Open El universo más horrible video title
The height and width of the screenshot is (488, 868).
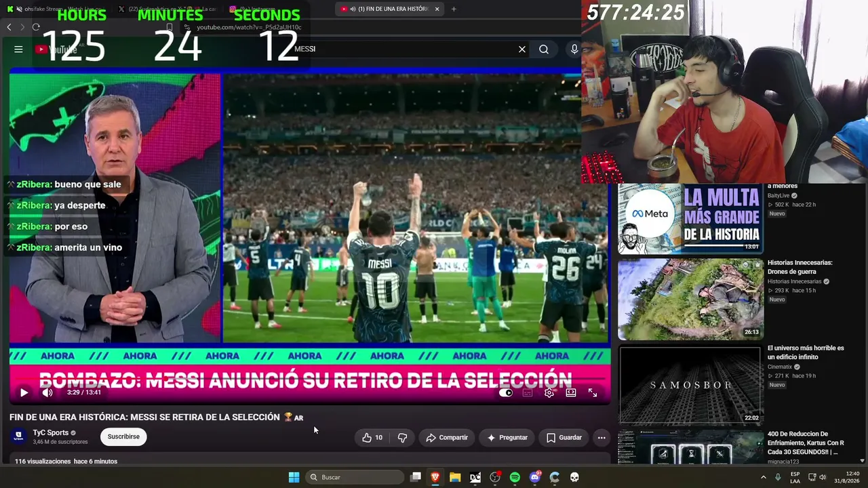tap(806, 352)
